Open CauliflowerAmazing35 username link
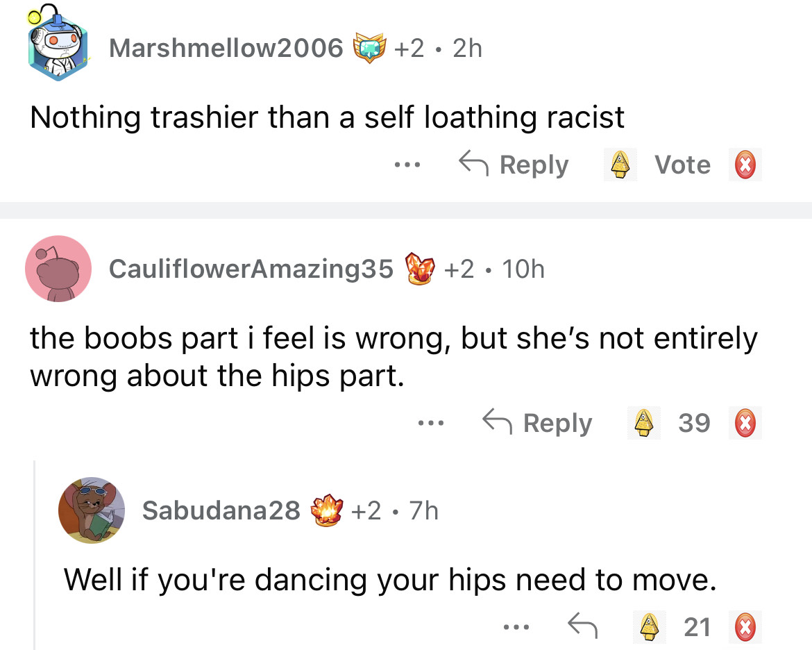The width and height of the screenshot is (812, 650). pyautogui.click(x=251, y=269)
